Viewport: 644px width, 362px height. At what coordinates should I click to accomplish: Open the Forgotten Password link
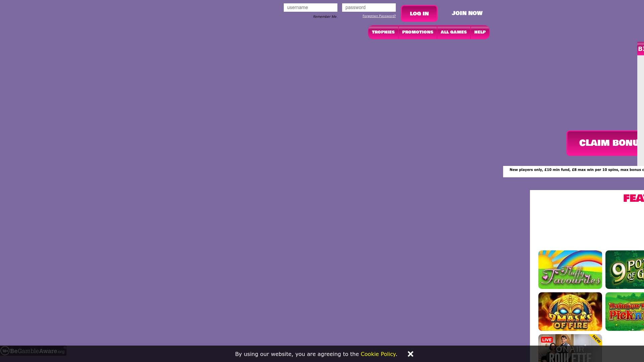(x=379, y=16)
